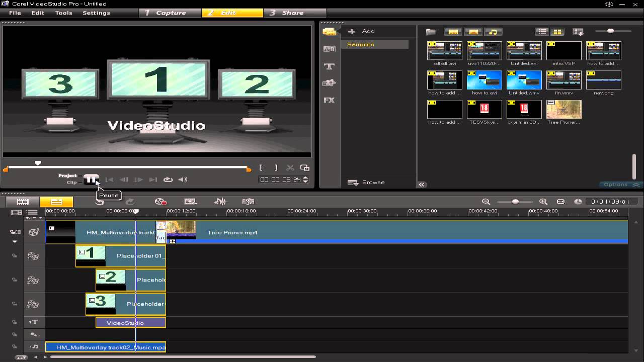Select Clip play mode
This screenshot has width=644, height=362.
point(71,182)
